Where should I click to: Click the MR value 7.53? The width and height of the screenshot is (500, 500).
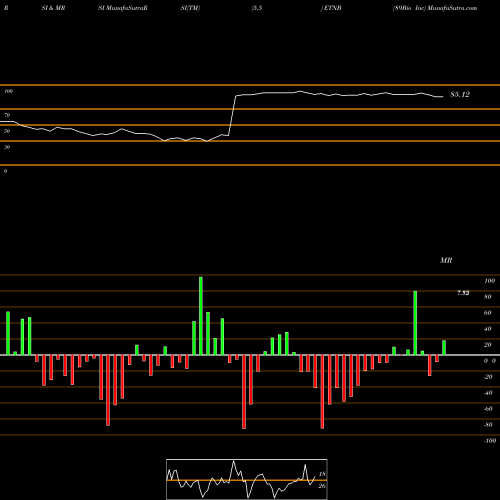463,293
